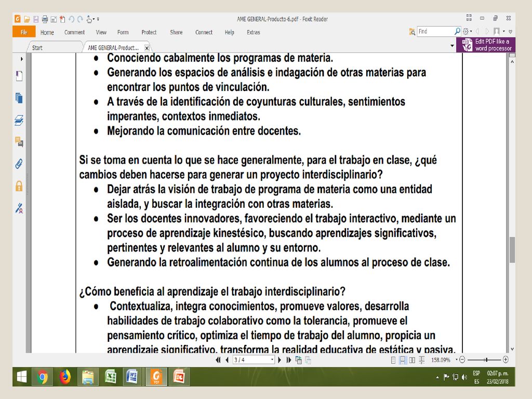Open the Pages thumbnails panel in sidebar

pyautogui.click(x=19, y=98)
